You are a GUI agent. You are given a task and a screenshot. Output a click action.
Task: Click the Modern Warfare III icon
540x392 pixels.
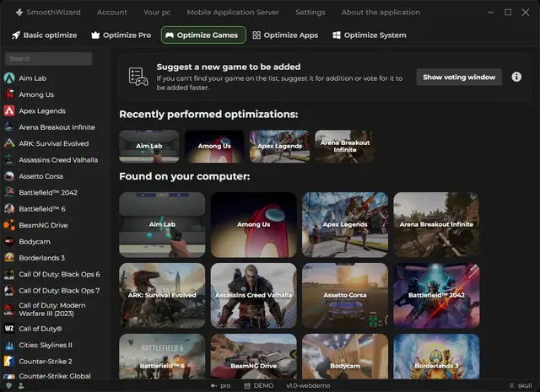pyautogui.click(x=9, y=309)
